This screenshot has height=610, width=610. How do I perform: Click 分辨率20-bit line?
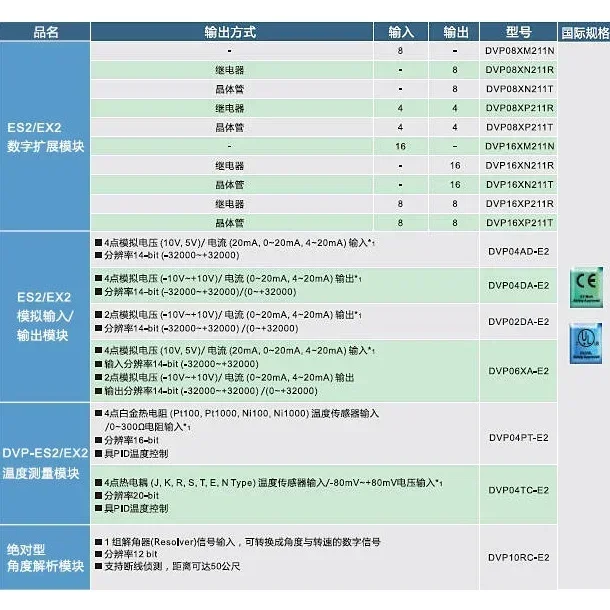tap(127, 496)
